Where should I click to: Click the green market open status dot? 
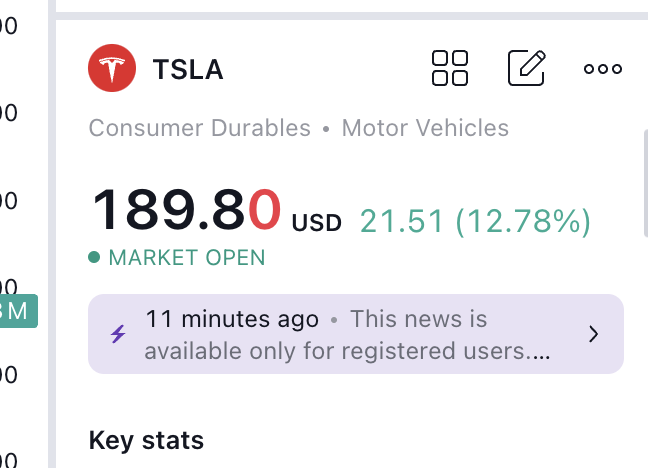(94, 257)
